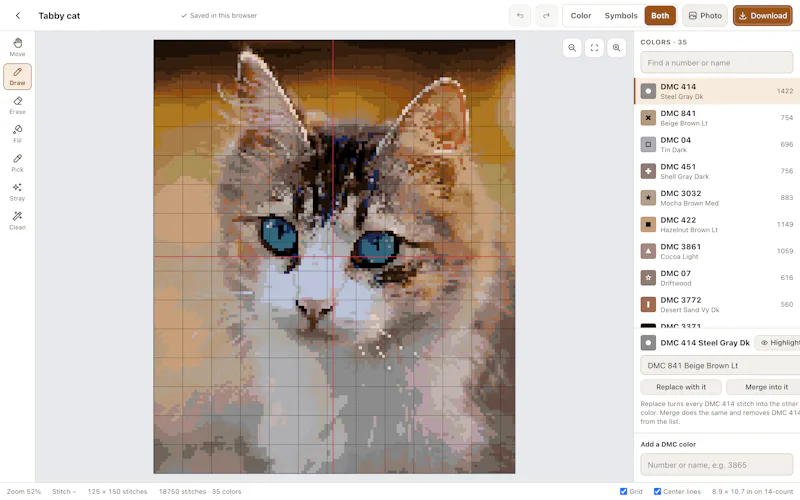
Task: Click the 1422 count for DMC 414
Action: pyautogui.click(x=785, y=91)
